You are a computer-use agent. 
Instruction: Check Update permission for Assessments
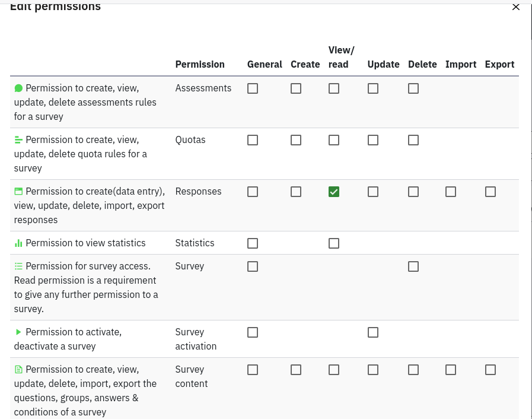[373, 88]
